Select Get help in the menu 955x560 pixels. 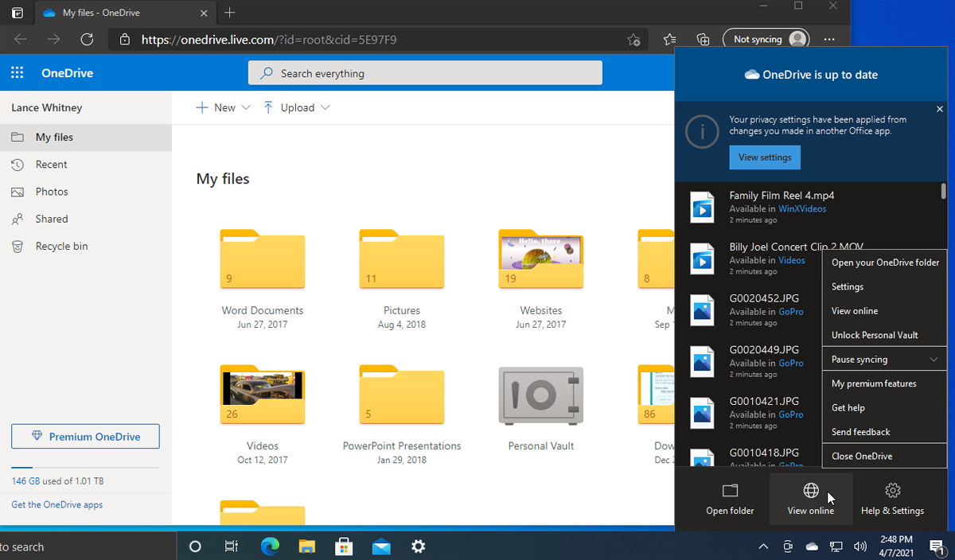click(x=884, y=408)
